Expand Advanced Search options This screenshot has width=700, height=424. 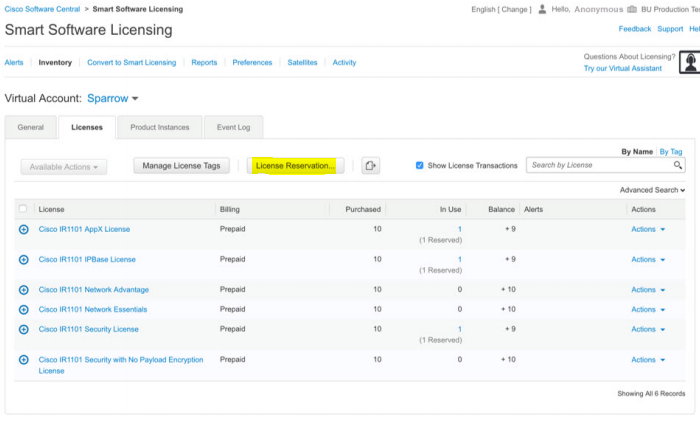click(652, 190)
